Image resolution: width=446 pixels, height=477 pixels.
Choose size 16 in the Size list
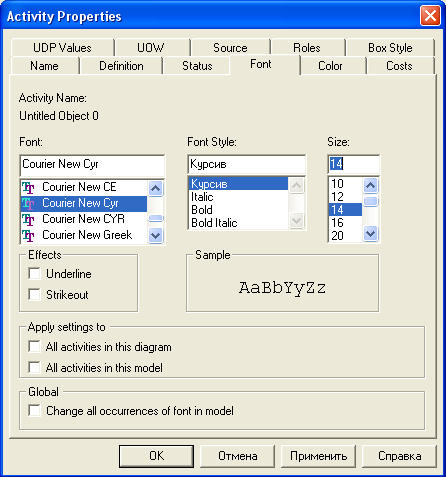coord(345,223)
